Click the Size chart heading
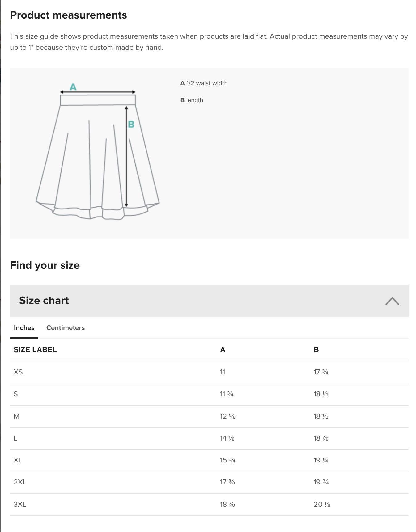 click(x=44, y=300)
